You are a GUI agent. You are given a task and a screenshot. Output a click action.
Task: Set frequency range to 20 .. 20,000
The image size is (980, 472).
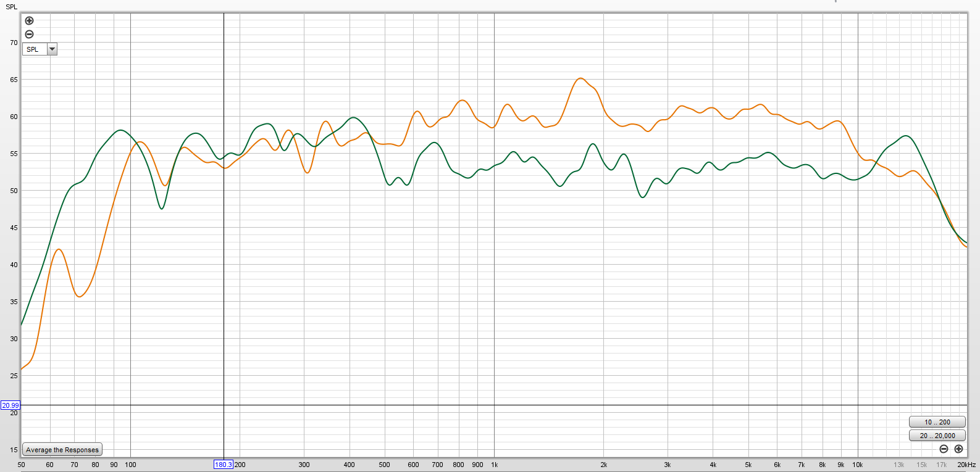(937, 436)
